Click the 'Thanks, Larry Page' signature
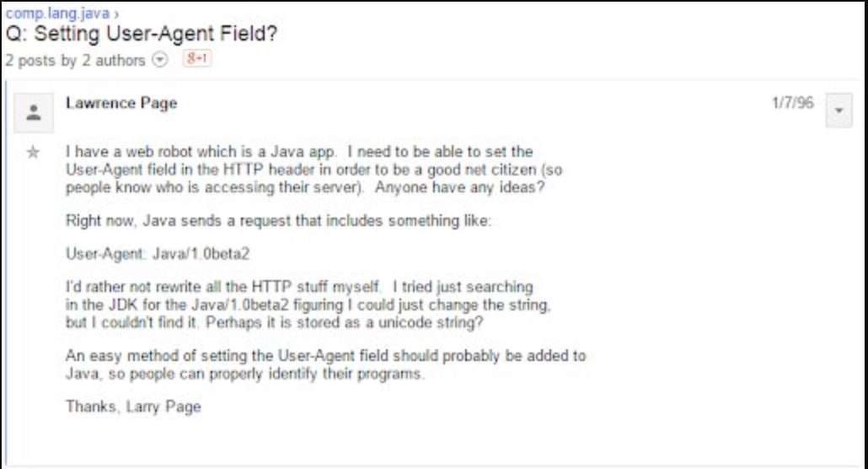868x469 pixels. point(133,407)
